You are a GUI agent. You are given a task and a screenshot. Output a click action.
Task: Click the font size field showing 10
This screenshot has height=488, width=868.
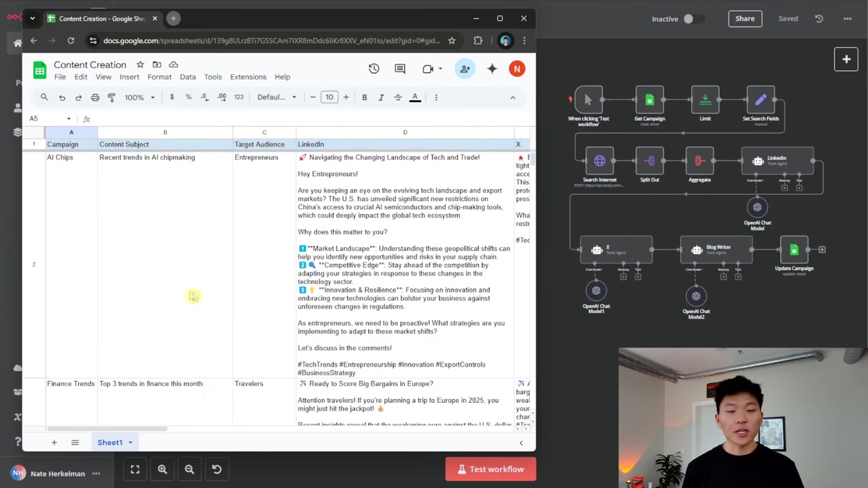[x=329, y=97]
